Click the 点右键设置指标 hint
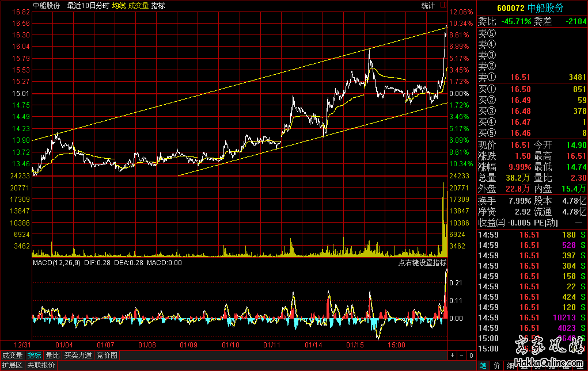The height and width of the screenshot is (371, 588). click(422, 263)
